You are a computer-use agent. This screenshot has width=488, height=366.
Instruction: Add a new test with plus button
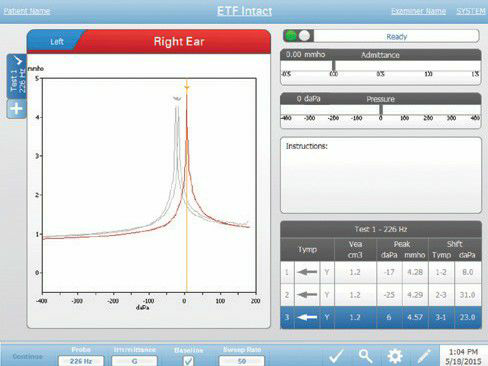[x=16, y=109]
